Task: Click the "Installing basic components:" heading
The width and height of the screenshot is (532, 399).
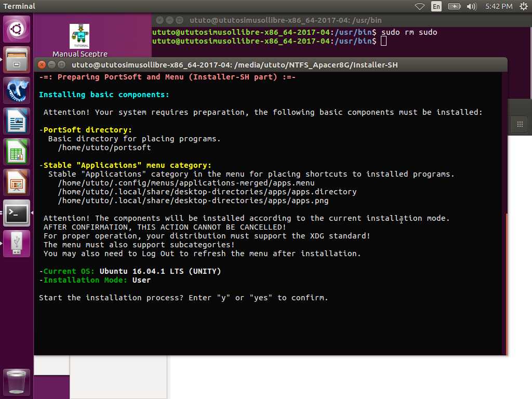Action: pyautogui.click(x=104, y=95)
